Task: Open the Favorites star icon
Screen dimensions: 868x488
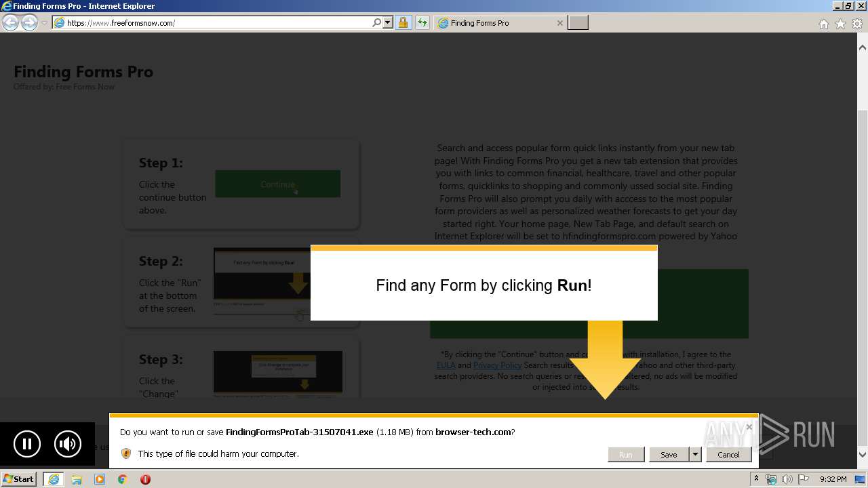Action: point(840,24)
